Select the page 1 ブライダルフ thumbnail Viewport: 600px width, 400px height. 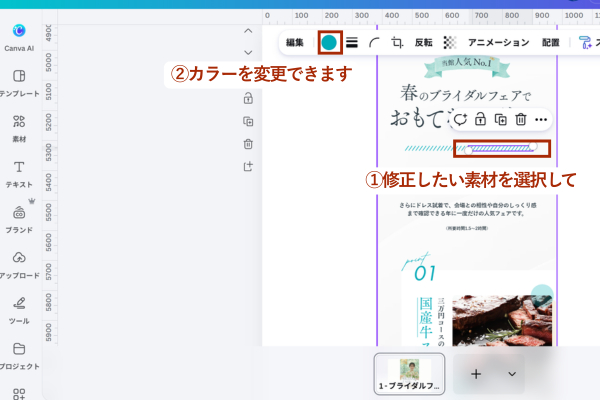click(409, 374)
